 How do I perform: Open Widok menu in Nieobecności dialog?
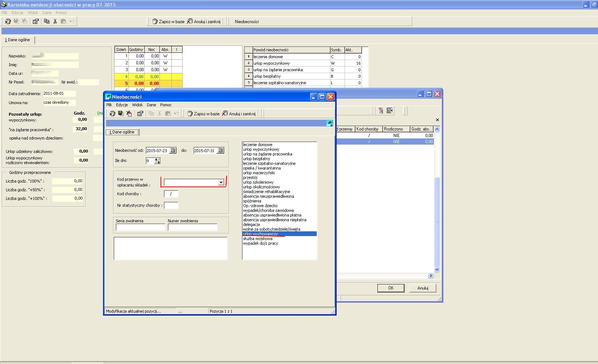tap(137, 105)
